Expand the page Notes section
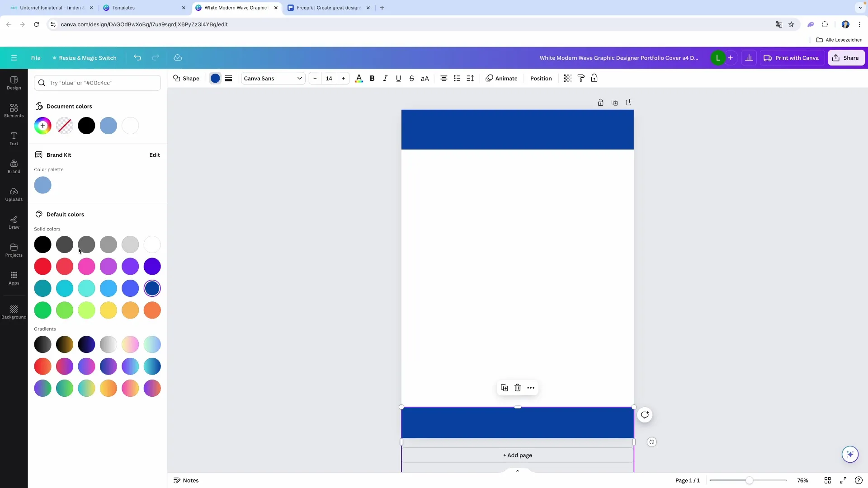 (186, 480)
